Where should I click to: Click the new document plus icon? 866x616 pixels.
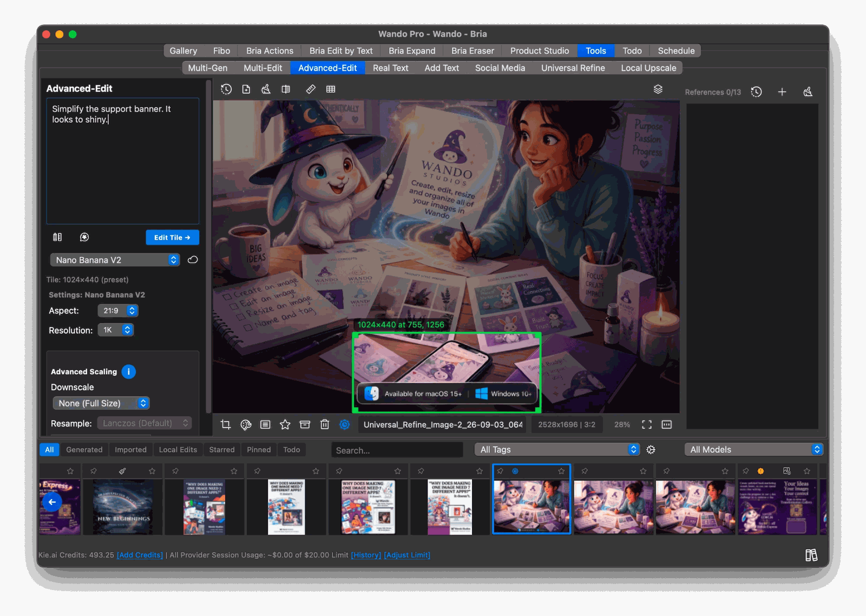[246, 89]
